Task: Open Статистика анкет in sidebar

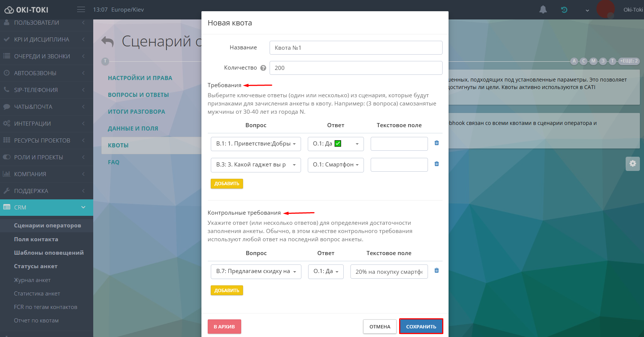Action: tap(37, 294)
